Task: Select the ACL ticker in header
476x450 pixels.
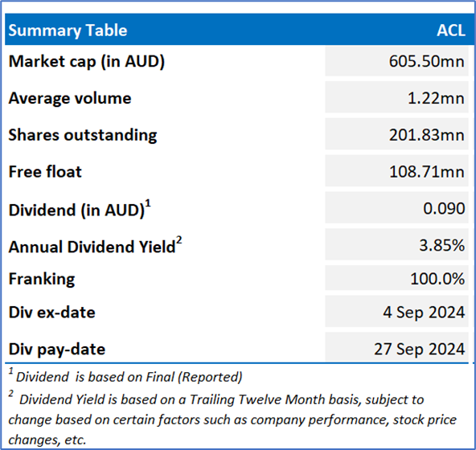Action: tap(451, 31)
